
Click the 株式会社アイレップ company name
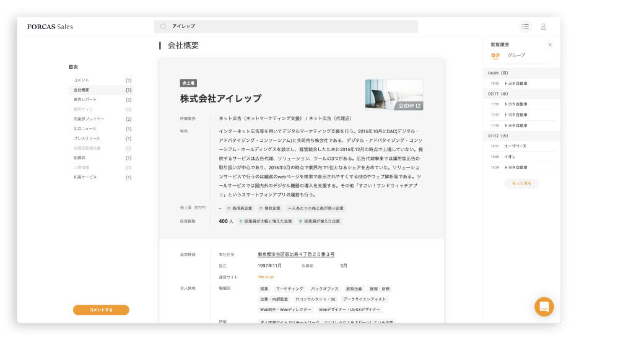220,98
